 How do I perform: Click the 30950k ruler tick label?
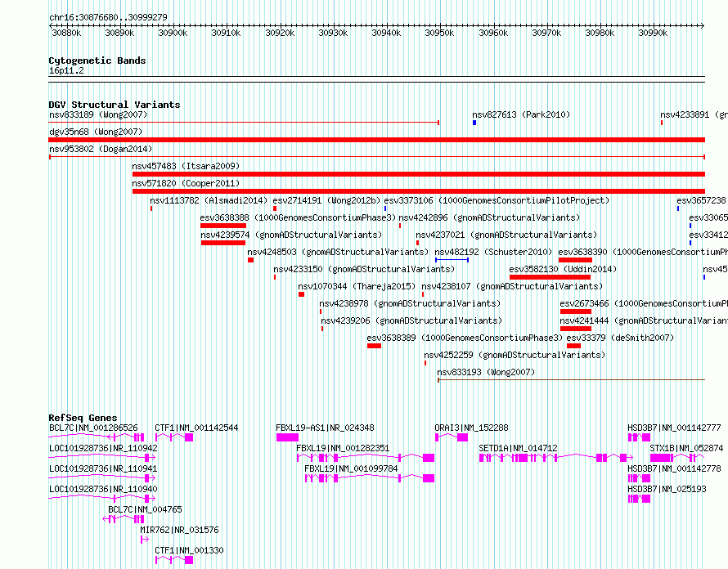pos(439,33)
